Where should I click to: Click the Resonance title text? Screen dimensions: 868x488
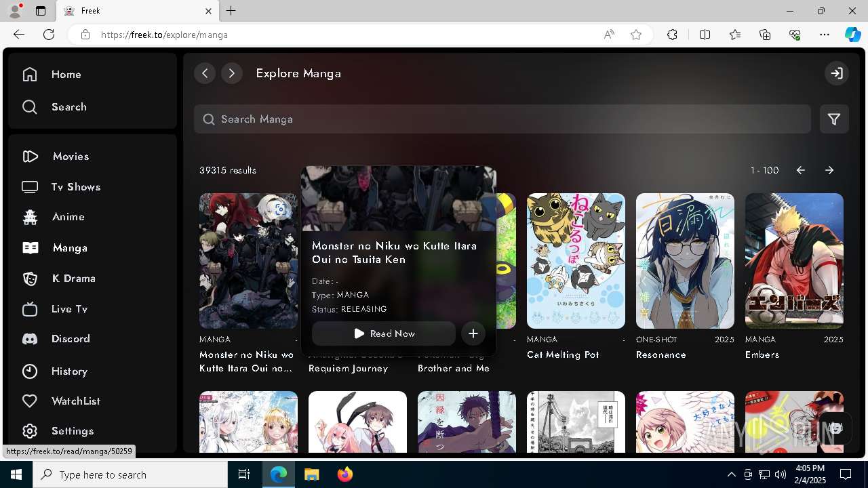(x=661, y=354)
